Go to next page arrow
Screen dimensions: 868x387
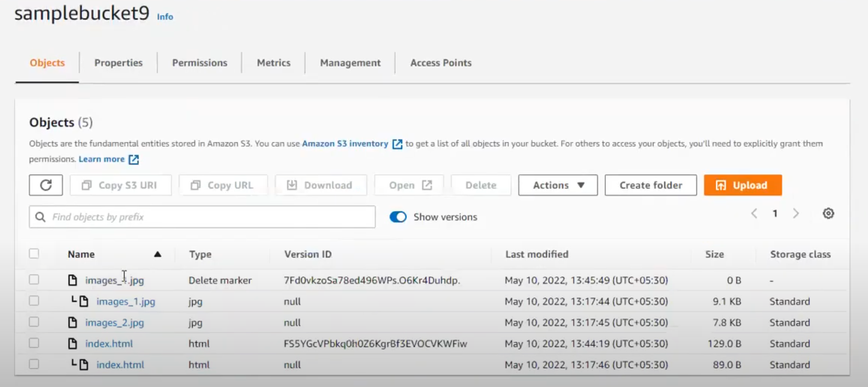[x=796, y=213]
